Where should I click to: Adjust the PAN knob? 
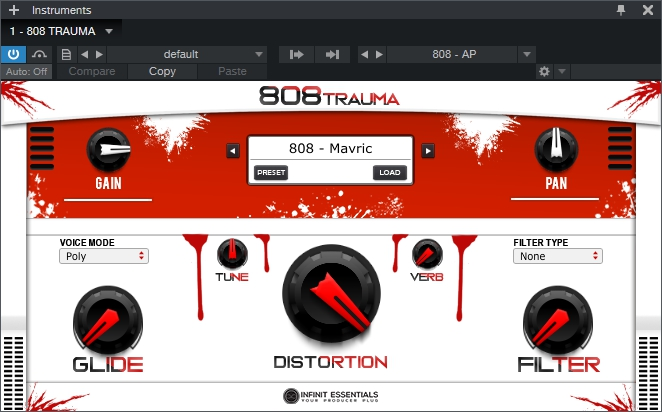tap(556, 149)
